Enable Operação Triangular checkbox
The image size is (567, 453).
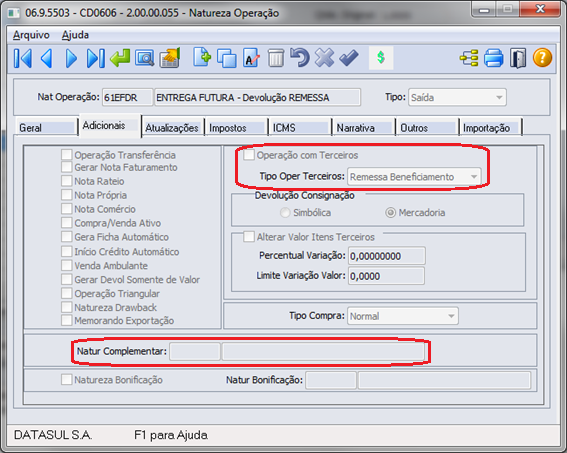pos(67,293)
